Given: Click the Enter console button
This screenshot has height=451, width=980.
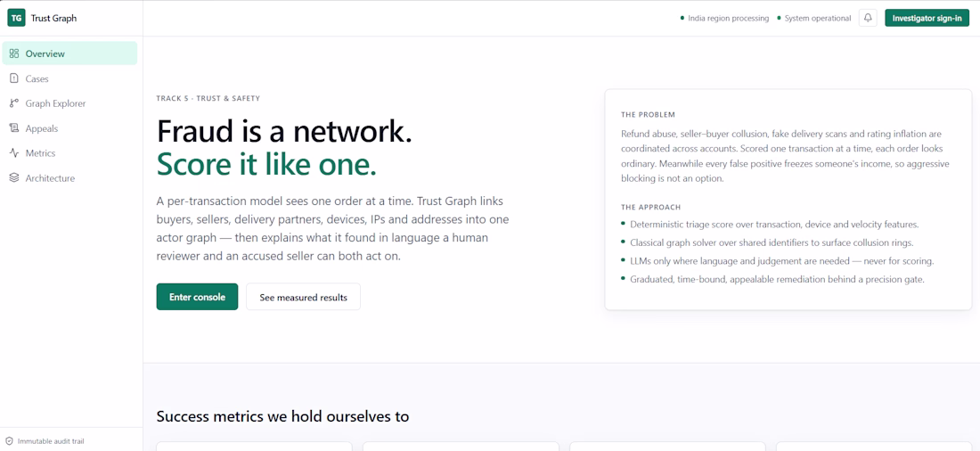Looking at the screenshot, I should [197, 297].
